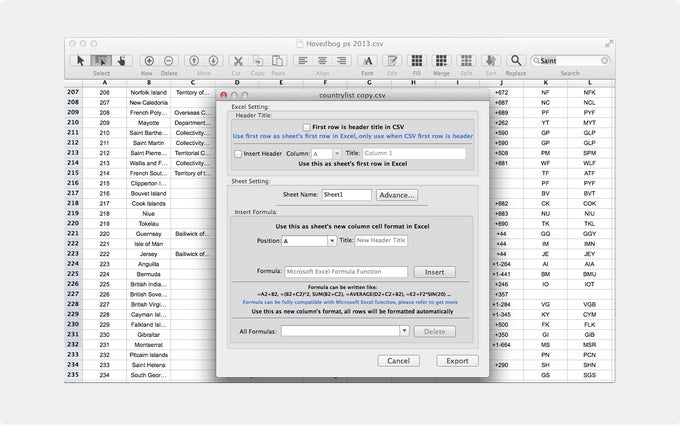
Task: Cancel the export dialog
Action: click(398, 360)
